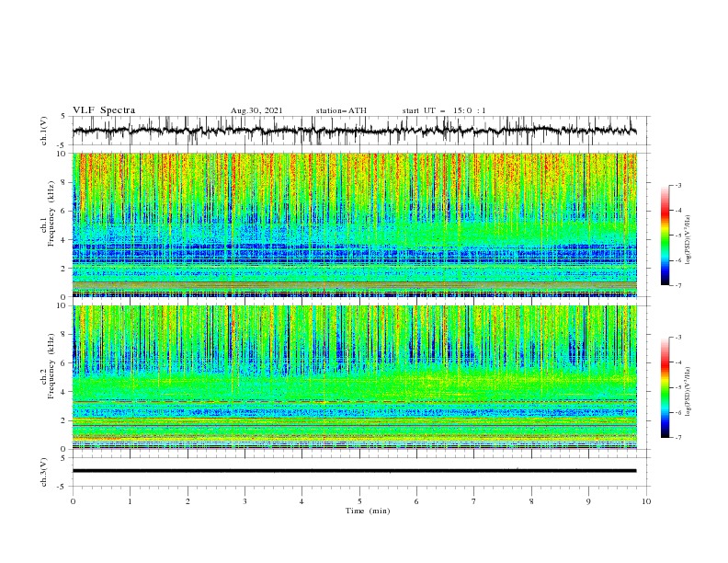
Task: Select the date text "Aug.30, 2021"
Action: coord(256,110)
